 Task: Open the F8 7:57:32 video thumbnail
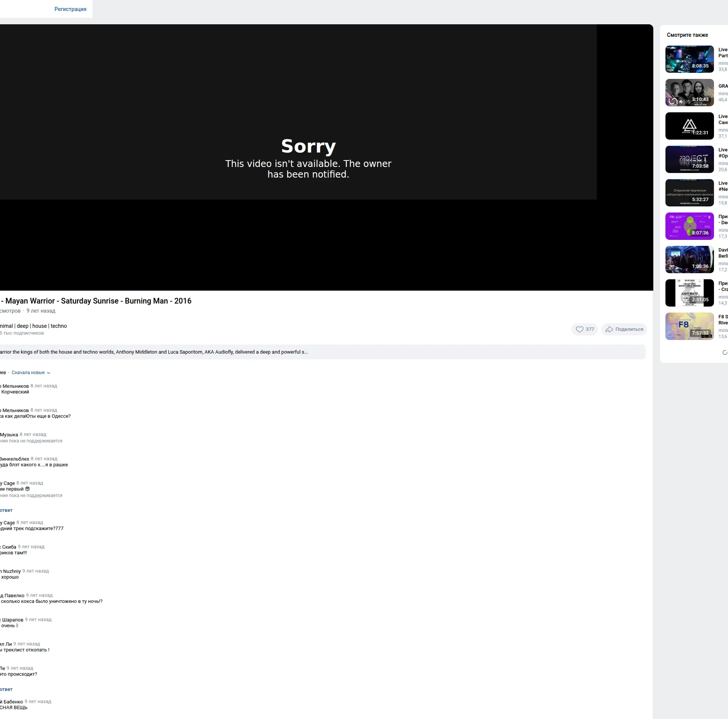[690, 326]
